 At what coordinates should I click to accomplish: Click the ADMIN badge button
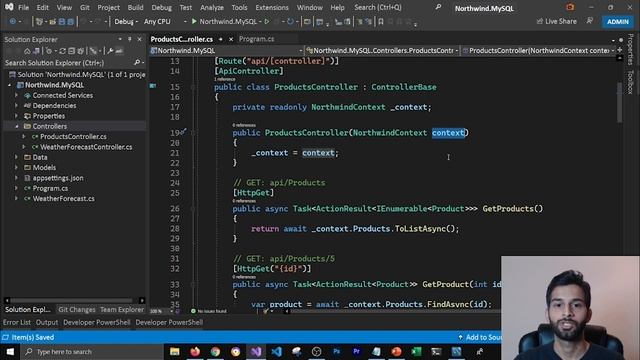[x=618, y=22]
